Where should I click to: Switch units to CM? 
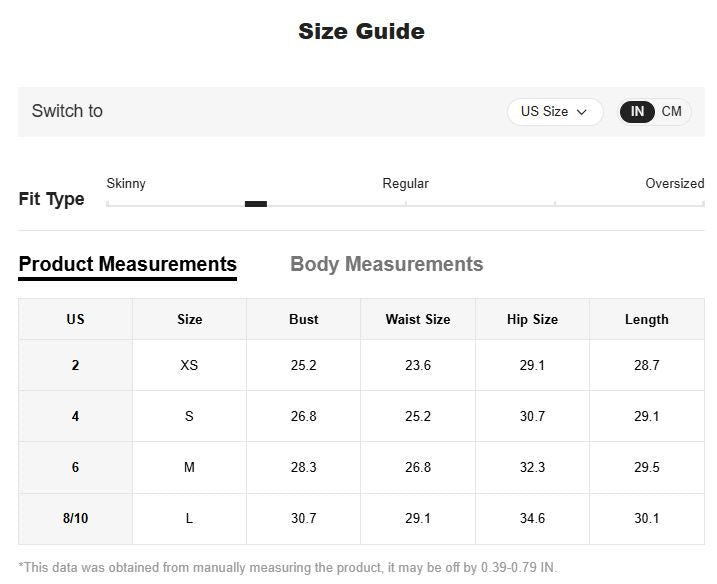pos(672,111)
